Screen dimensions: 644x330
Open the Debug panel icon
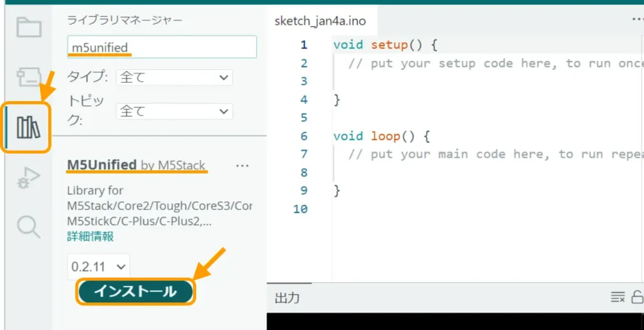tap(28, 178)
